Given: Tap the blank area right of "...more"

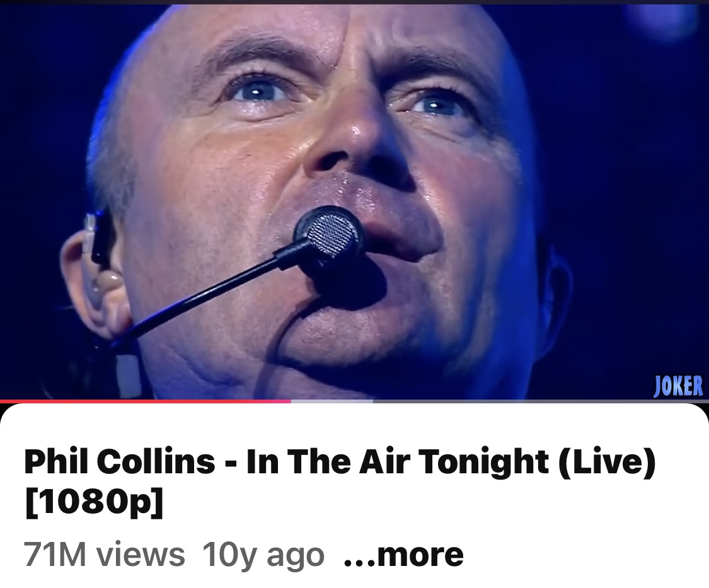Looking at the screenshot, I should (584, 555).
